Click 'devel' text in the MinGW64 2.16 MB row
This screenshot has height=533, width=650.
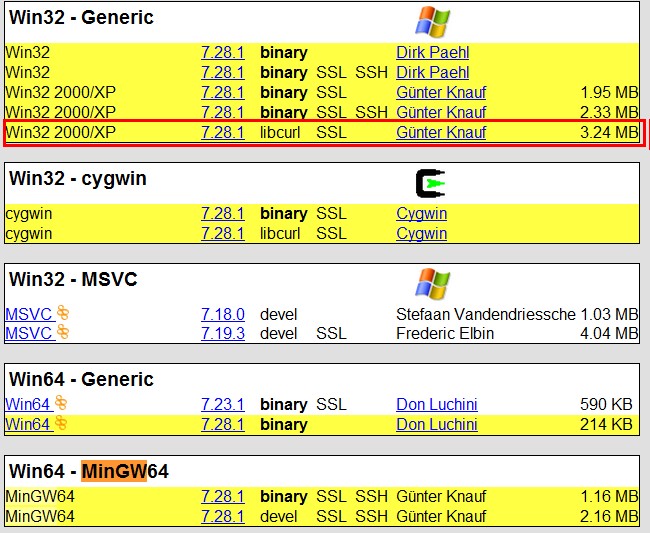[x=279, y=516]
